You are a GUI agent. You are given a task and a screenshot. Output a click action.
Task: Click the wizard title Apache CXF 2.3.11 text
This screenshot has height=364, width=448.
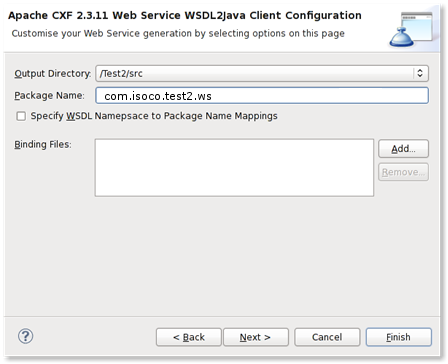tap(185, 15)
